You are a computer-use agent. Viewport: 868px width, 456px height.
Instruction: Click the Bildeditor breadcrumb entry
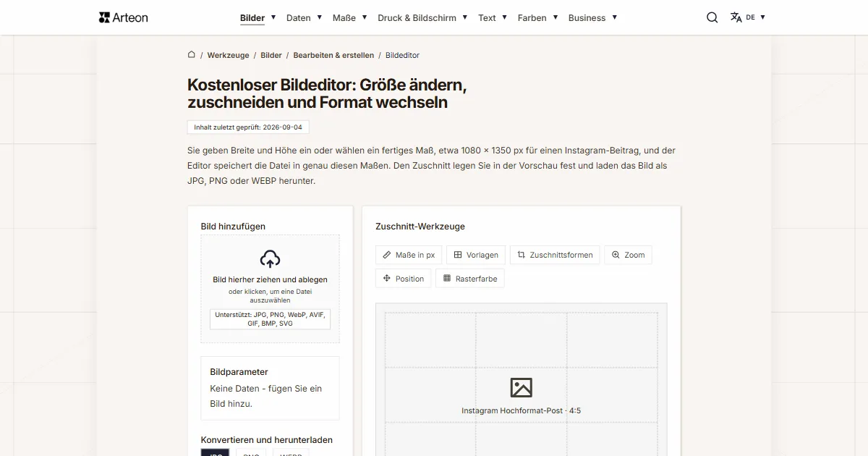[402, 55]
